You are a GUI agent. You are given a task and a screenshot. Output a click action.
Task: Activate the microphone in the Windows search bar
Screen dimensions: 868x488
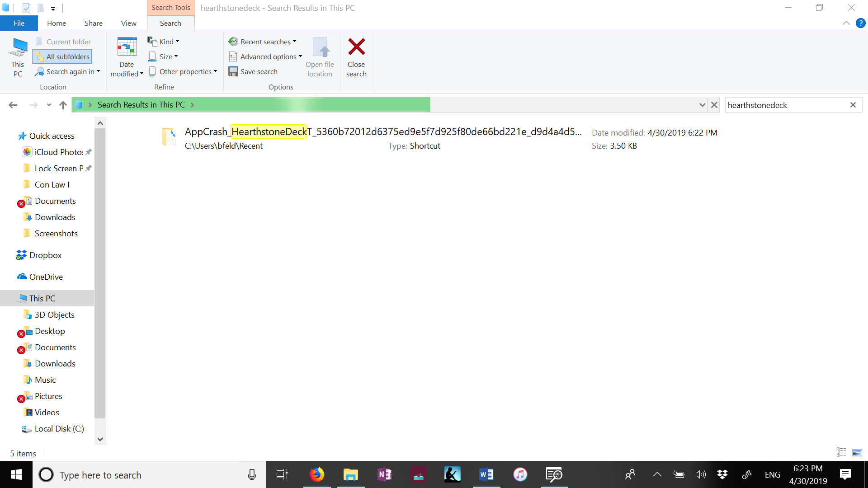point(252,474)
